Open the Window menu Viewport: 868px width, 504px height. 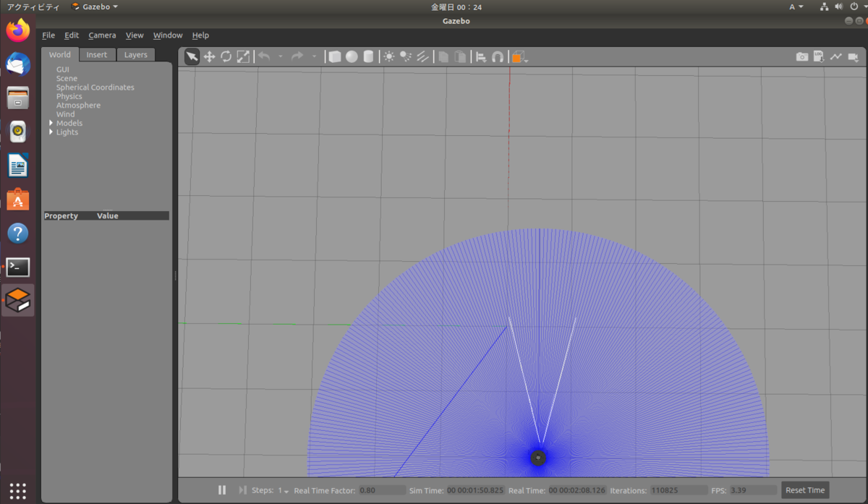pyautogui.click(x=168, y=35)
